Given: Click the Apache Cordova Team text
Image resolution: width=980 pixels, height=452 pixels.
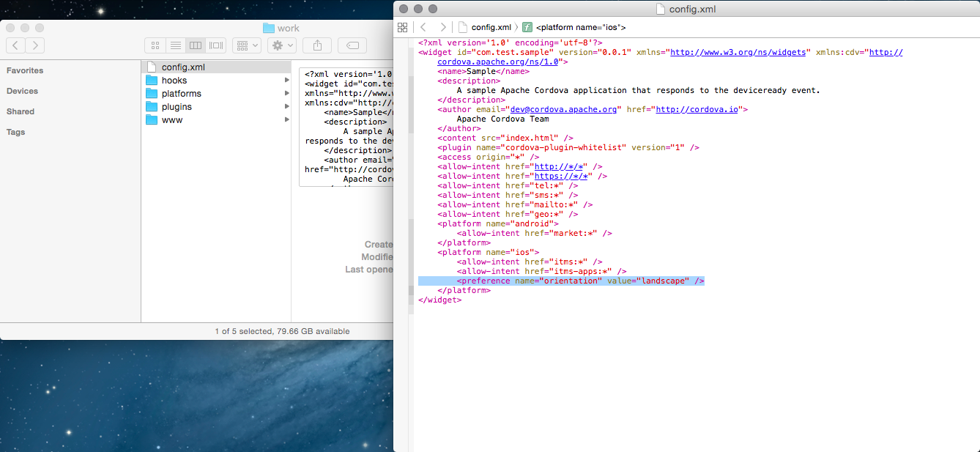Looking at the screenshot, I should (502, 119).
